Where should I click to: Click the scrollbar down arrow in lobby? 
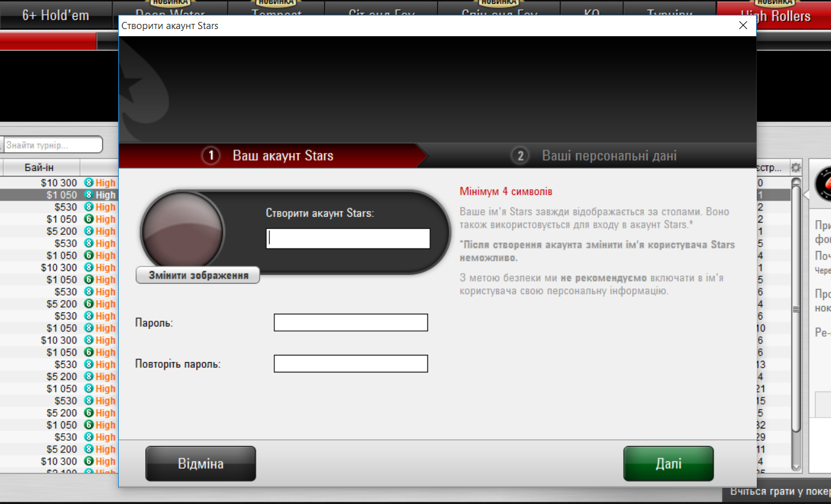pos(796,467)
